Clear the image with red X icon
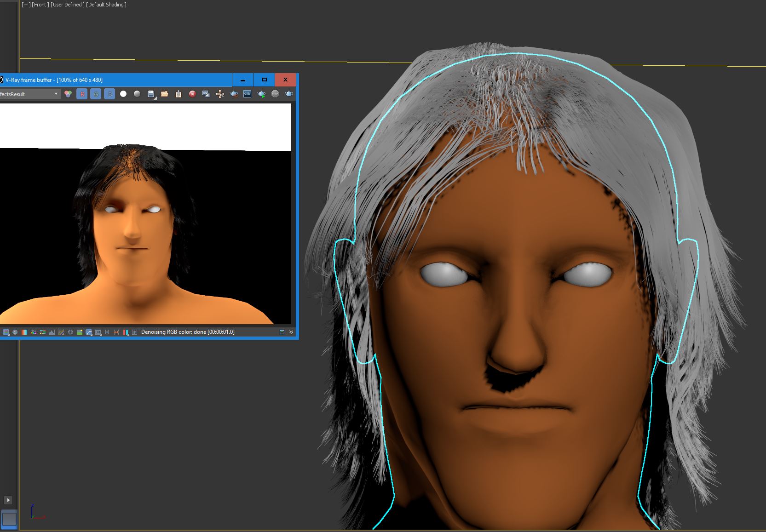 click(192, 94)
